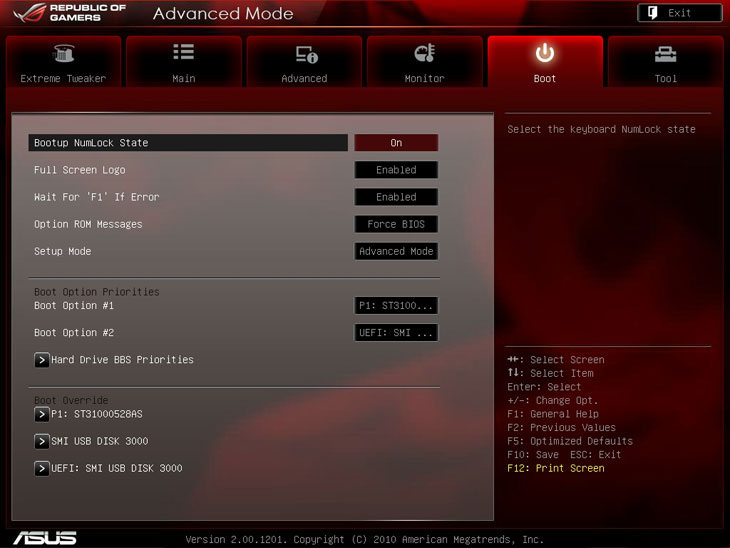
Task: Switch to the Monitor tab icon
Action: [424, 54]
